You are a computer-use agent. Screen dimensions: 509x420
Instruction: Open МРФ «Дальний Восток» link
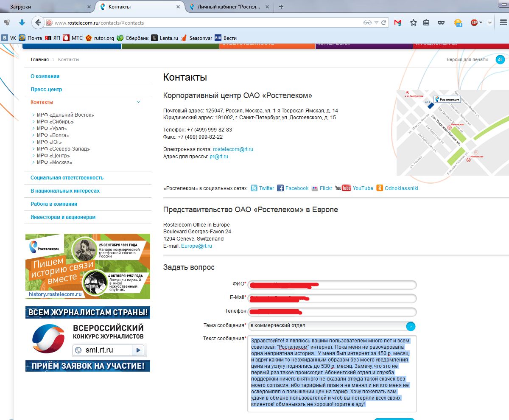[x=65, y=115]
